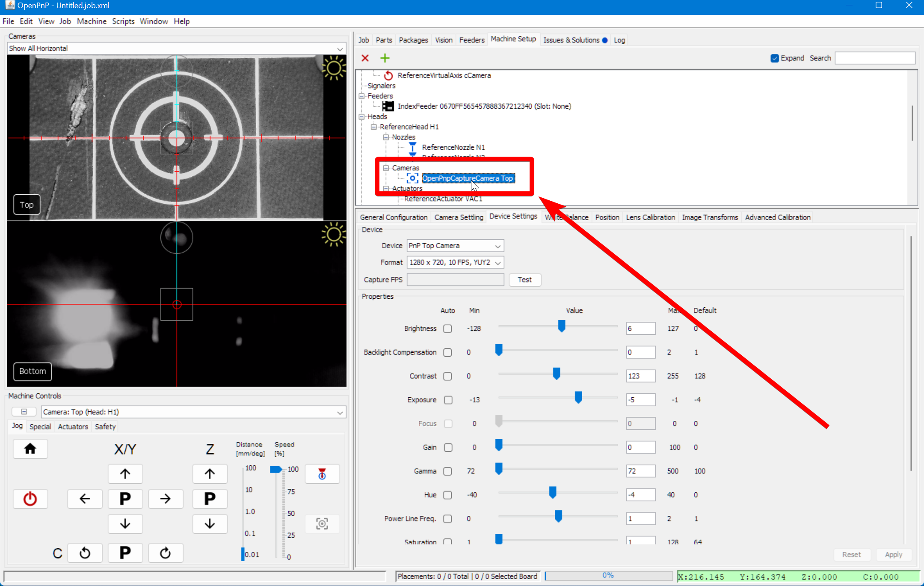Uncheck the Expand checkbox near Search
The width and height of the screenshot is (924, 586).
coord(774,58)
